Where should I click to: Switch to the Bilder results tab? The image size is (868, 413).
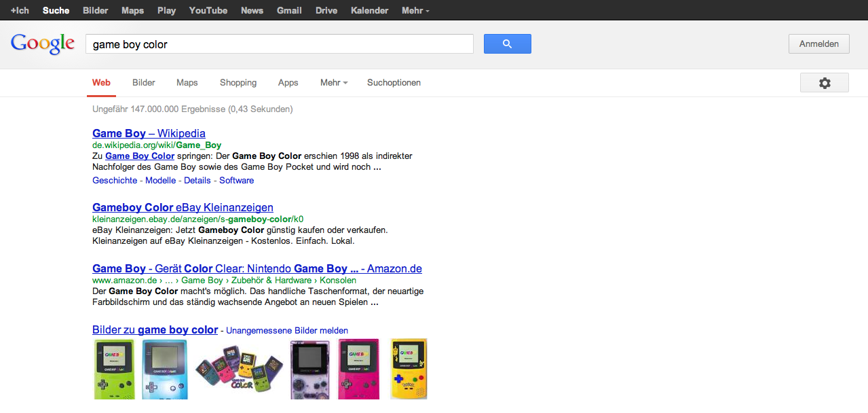(x=144, y=83)
